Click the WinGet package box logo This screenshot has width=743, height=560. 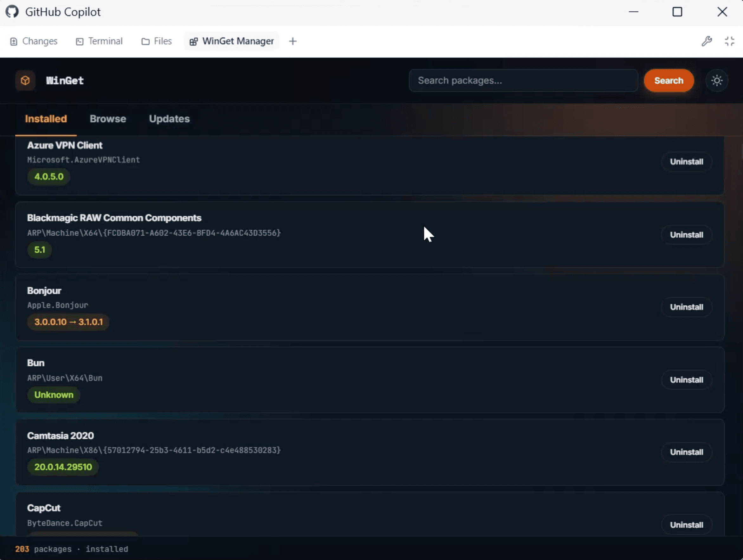(x=25, y=80)
